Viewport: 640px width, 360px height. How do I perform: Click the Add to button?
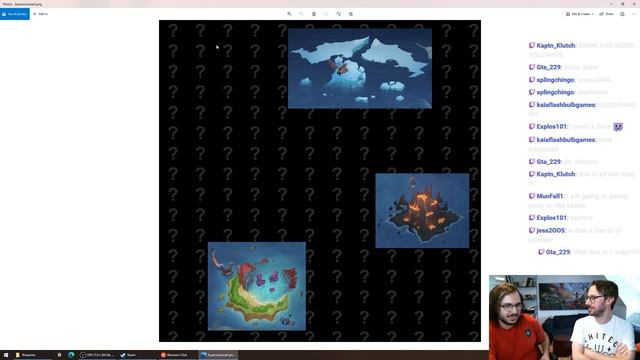pos(40,14)
